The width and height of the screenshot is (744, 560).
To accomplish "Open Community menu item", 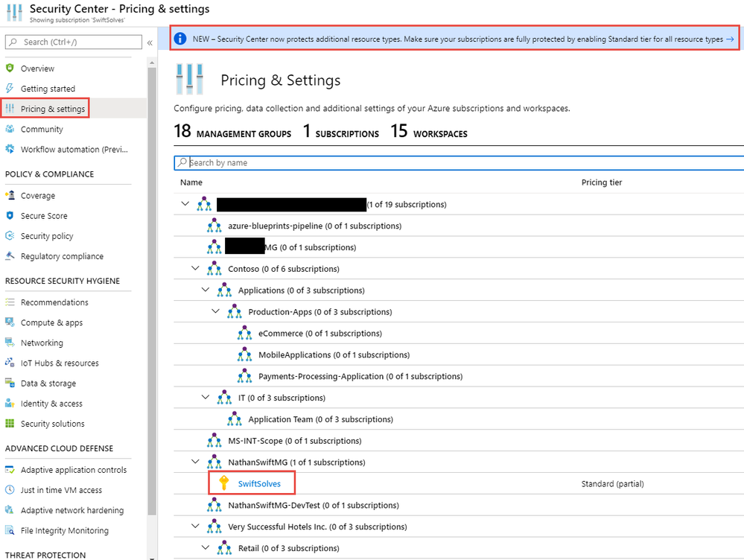I will click(42, 129).
